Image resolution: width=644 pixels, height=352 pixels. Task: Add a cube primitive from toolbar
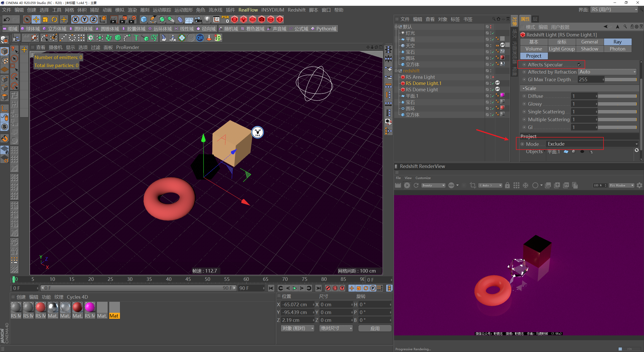pos(144,19)
